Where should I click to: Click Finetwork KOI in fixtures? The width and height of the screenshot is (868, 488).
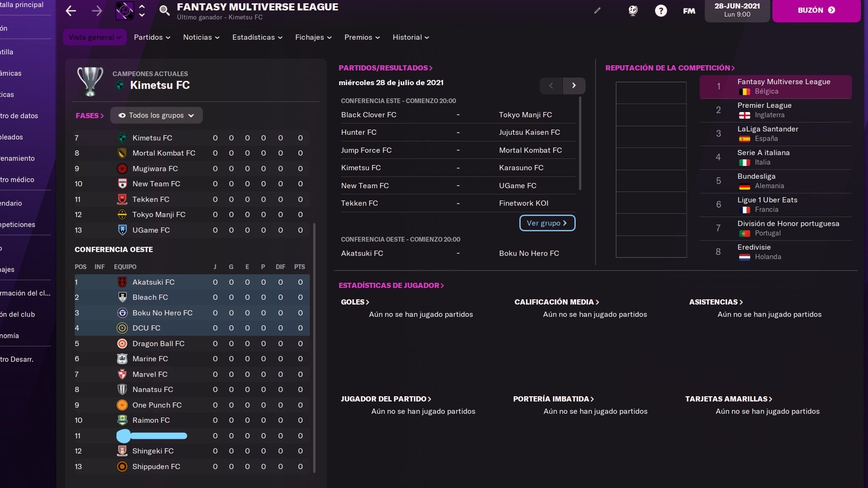[524, 203]
